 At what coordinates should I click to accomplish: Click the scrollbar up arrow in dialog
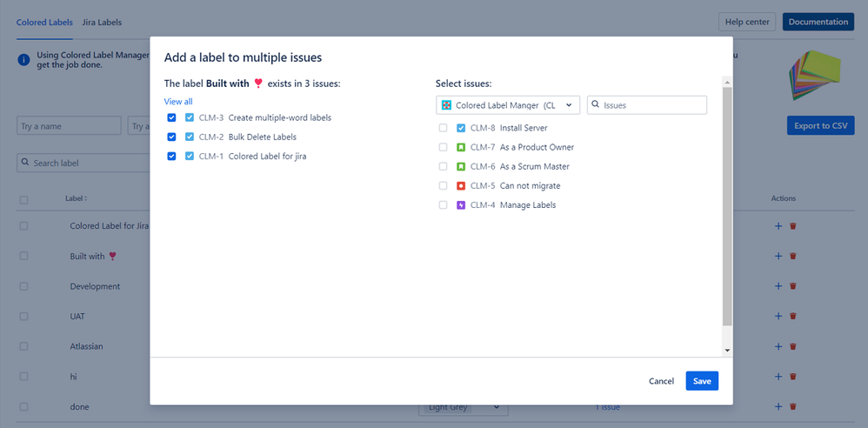pos(727,83)
